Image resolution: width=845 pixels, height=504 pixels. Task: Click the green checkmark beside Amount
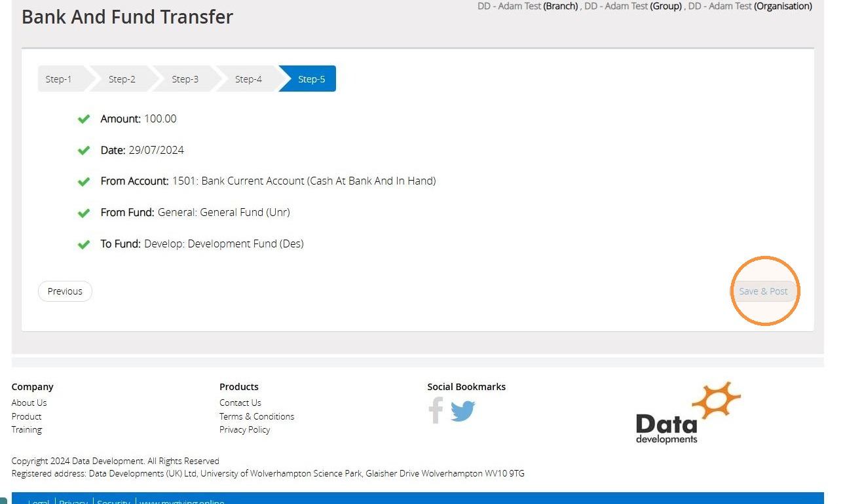(84, 119)
